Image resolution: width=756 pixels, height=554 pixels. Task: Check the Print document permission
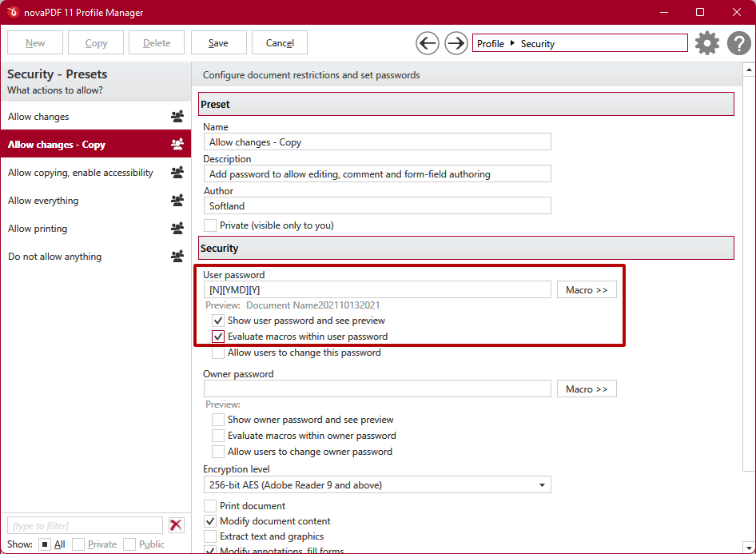[x=210, y=506]
